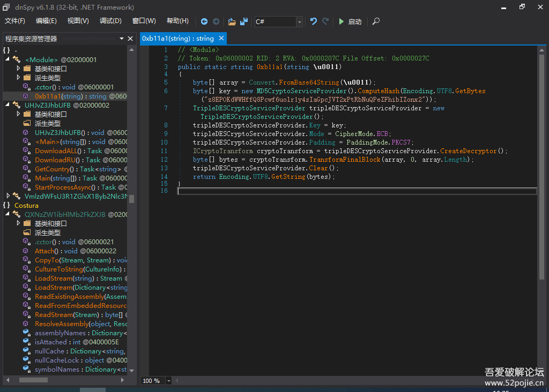
Task: Click the navigate back arrow icon
Action: click(204, 21)
